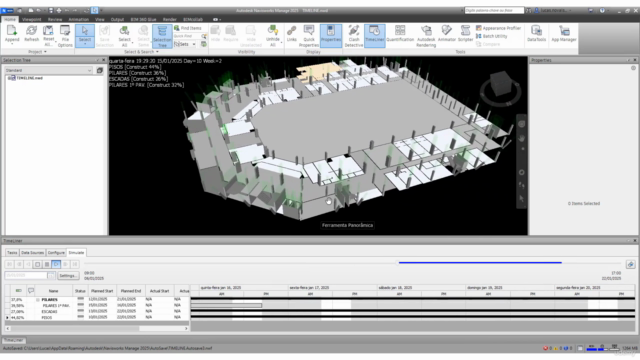Switch to the TimeLiner Configure tab

(x=56, y=253)
